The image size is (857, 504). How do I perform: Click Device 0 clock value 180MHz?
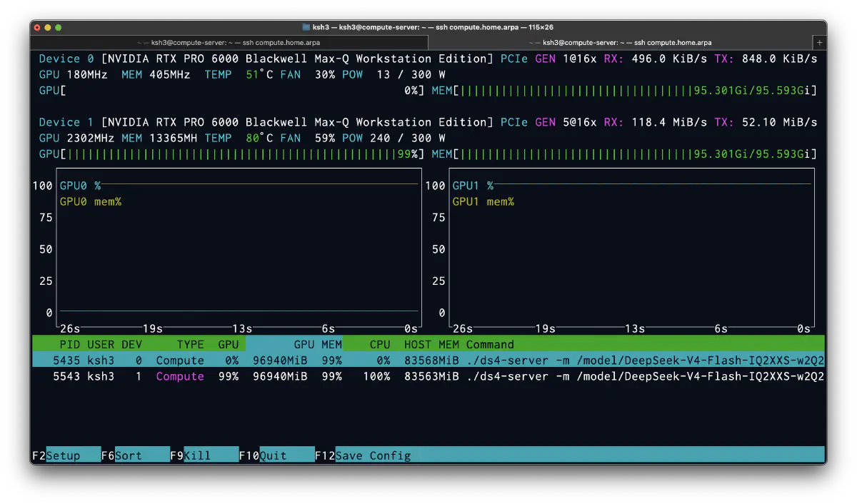pyautogui.click(x=87, y=74)
